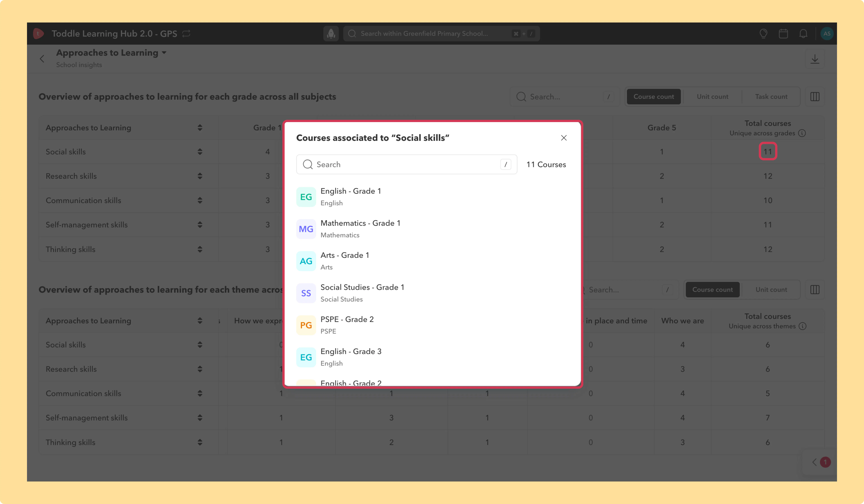Click total courses 10 for Communication skills
The height and width of the screenshot is (504, 864).
(x=768, y=201)
